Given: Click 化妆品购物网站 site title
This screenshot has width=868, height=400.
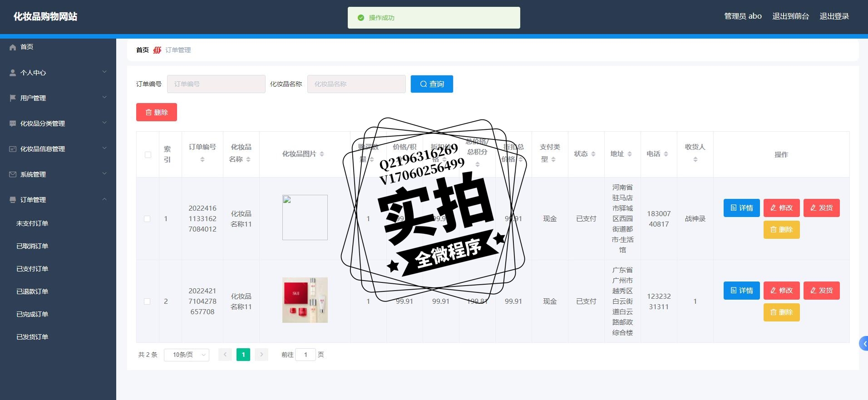Looking at the screenshot, I should [45, 17].
